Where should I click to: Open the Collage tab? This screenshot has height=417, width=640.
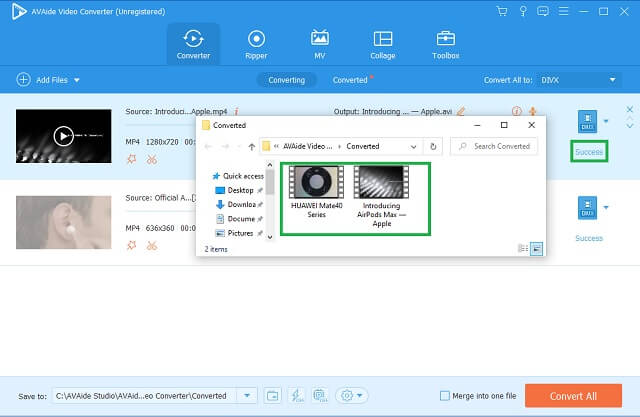(383, 44)
